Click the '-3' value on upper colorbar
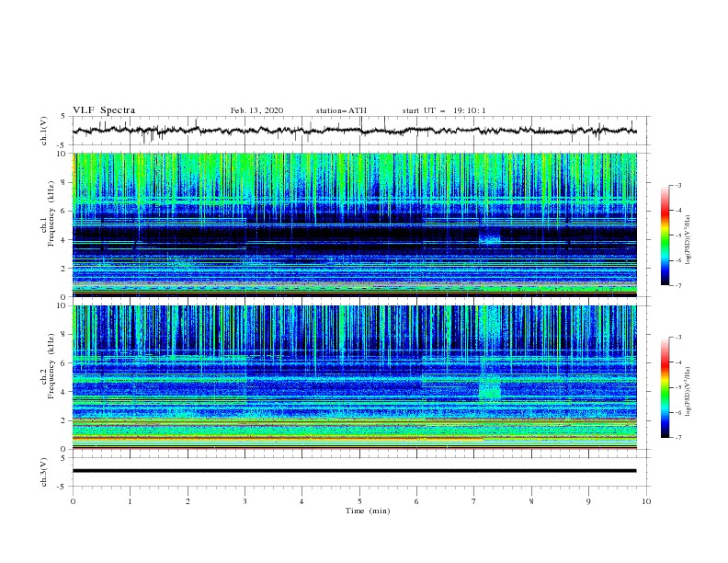 [677, 185]
